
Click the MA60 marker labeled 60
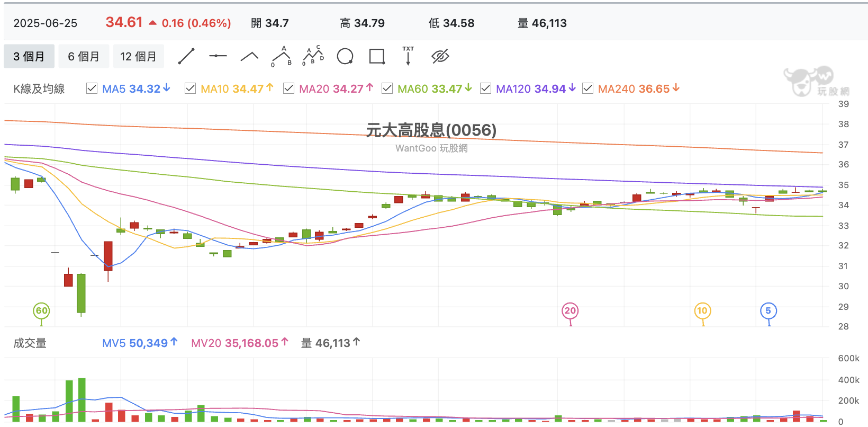pos(41,311)
